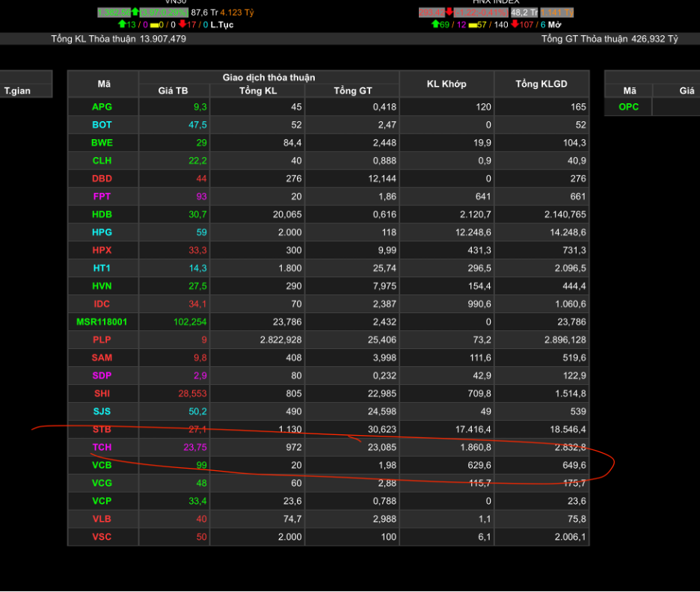Click green advancers arrow under HNX index
700x592 pixels.
435,25
